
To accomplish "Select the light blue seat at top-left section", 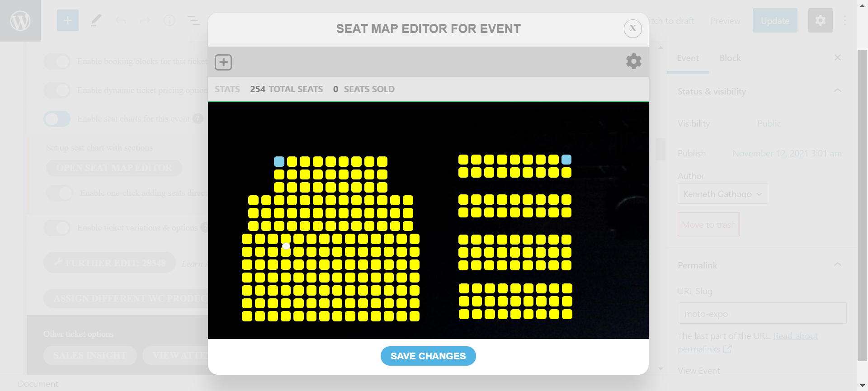I will [279, 161].
